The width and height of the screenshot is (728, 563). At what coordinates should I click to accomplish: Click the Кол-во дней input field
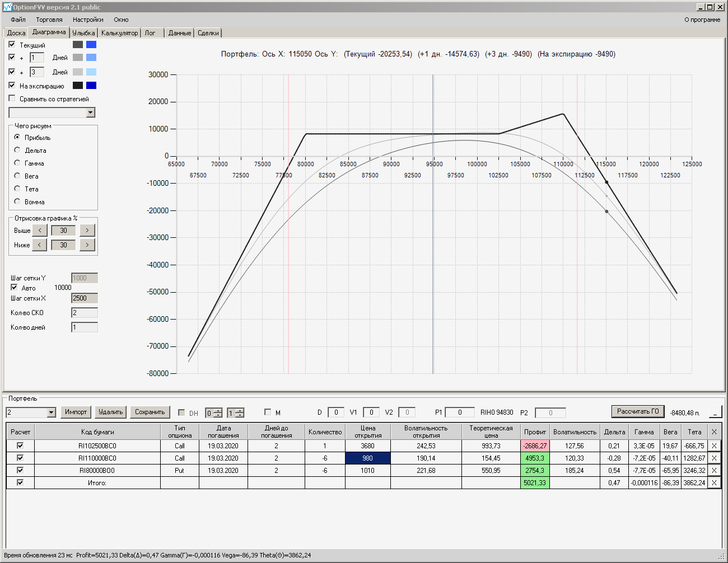click(85, 327)
